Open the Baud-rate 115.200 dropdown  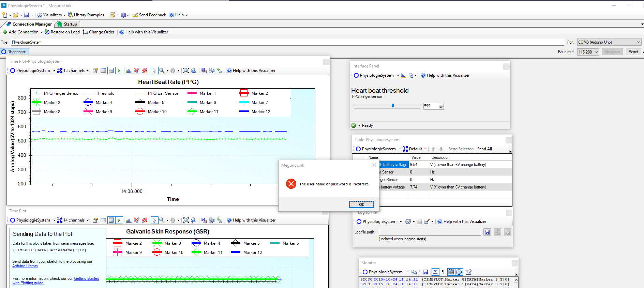click(x=588, y=52)
